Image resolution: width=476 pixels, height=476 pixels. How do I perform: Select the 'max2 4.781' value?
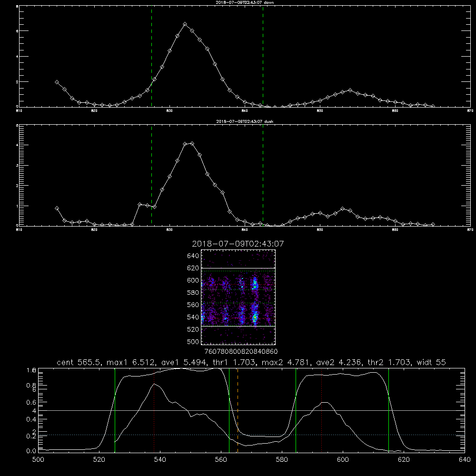(287, 362)
